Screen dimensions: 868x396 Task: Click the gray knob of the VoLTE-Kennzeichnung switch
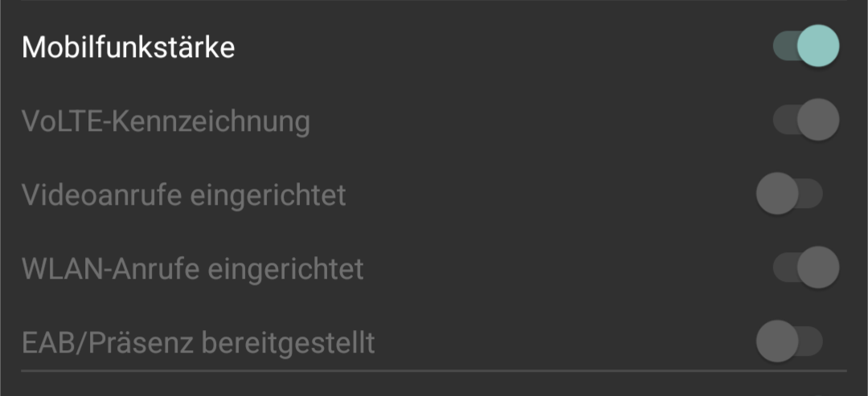pos(819,120)
